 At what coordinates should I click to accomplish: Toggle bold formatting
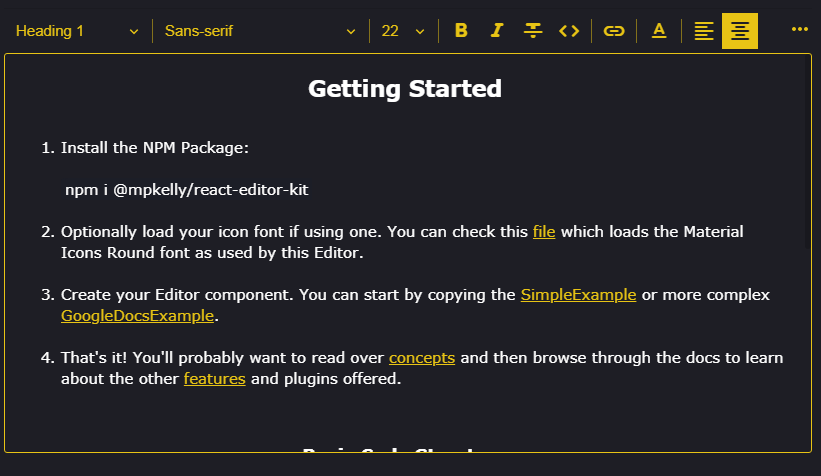461,31
